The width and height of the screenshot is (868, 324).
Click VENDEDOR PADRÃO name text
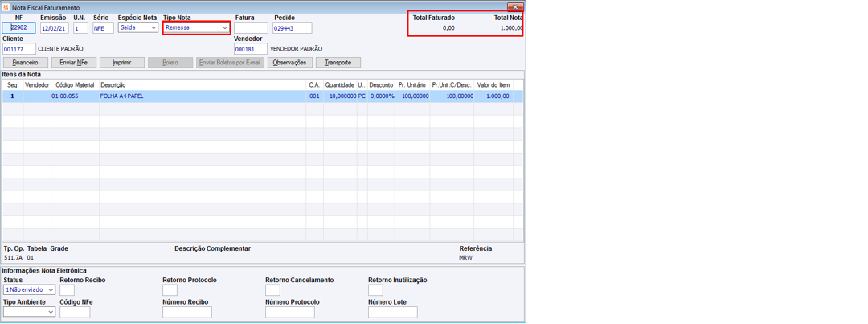[x=296, y=49]
